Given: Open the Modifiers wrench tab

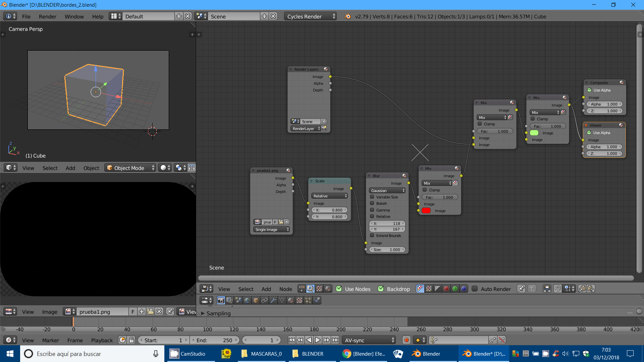Looking at the screenshot, I should [273, 301].
